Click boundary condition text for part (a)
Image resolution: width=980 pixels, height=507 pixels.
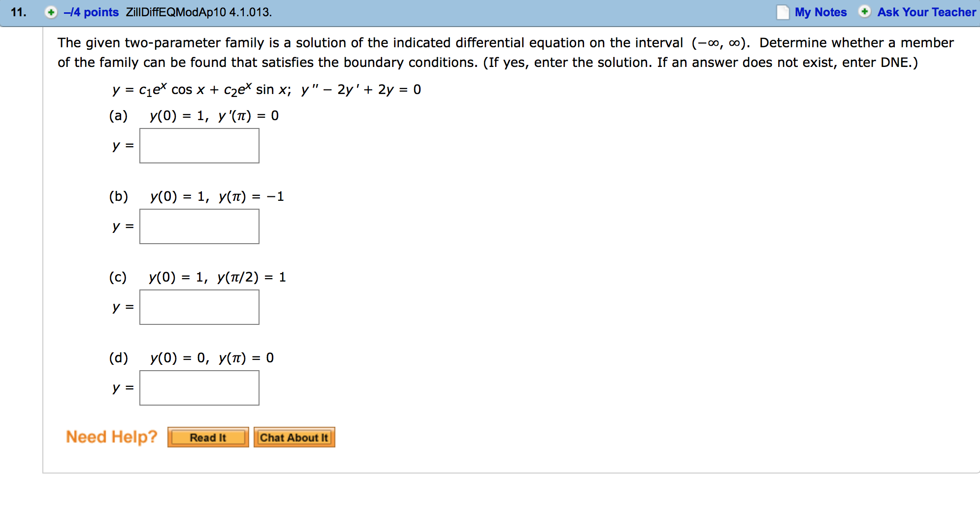click(214, 116)
